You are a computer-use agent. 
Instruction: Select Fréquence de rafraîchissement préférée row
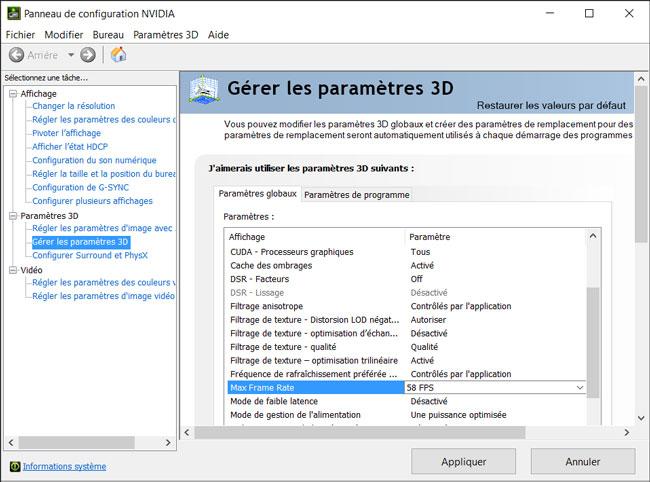[x=407, y=374]
